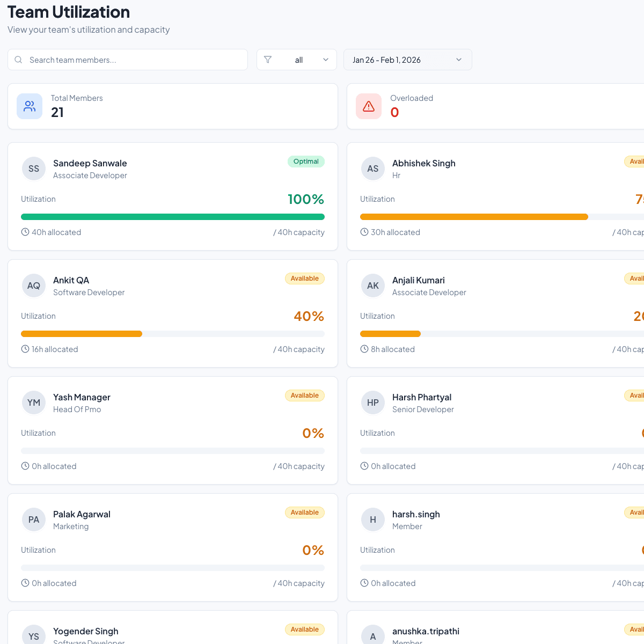Click the Overloaded warning triangle icon

click(x=369, y=106)
